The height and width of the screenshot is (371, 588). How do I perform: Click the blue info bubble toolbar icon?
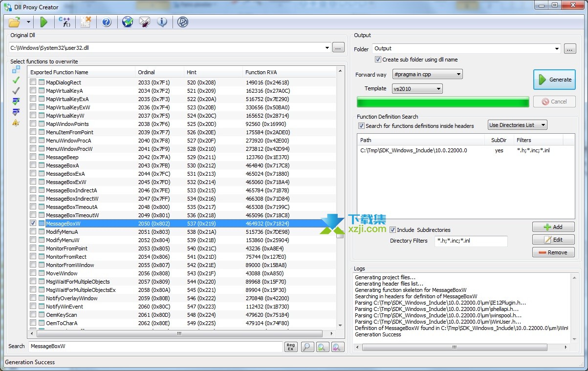162,22
